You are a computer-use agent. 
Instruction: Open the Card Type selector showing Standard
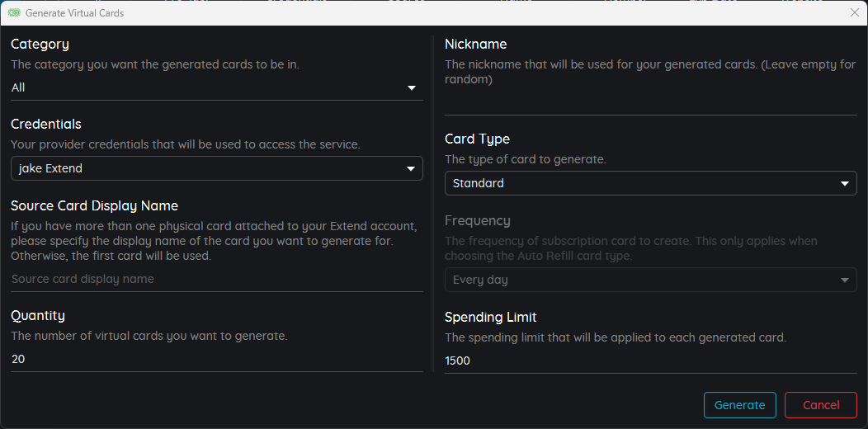[x=650, y=183]
